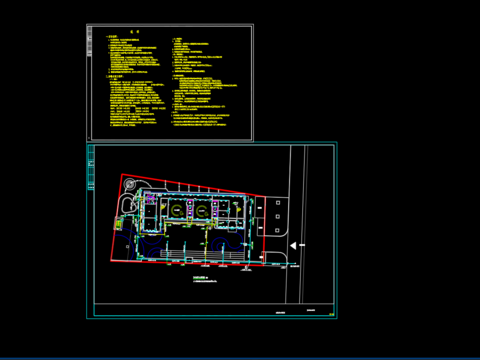This screenshot has height=360, width=480.
Task: Click the yellow title heading of notes sheet
Action: tap(134, 32)
